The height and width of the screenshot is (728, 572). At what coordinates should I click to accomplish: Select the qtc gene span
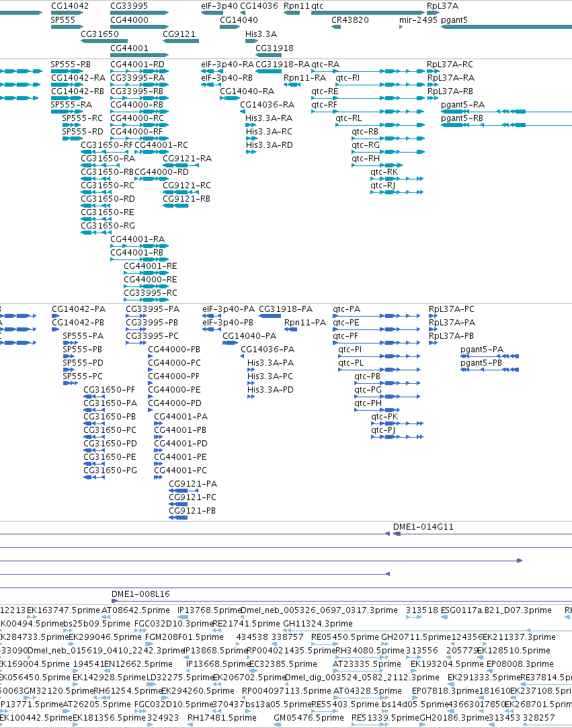pos(367,13)
